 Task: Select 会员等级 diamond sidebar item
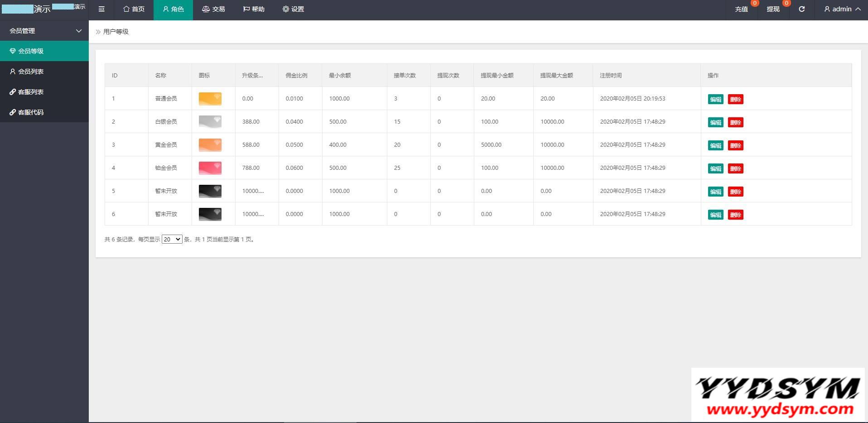(x=44, y=51)
